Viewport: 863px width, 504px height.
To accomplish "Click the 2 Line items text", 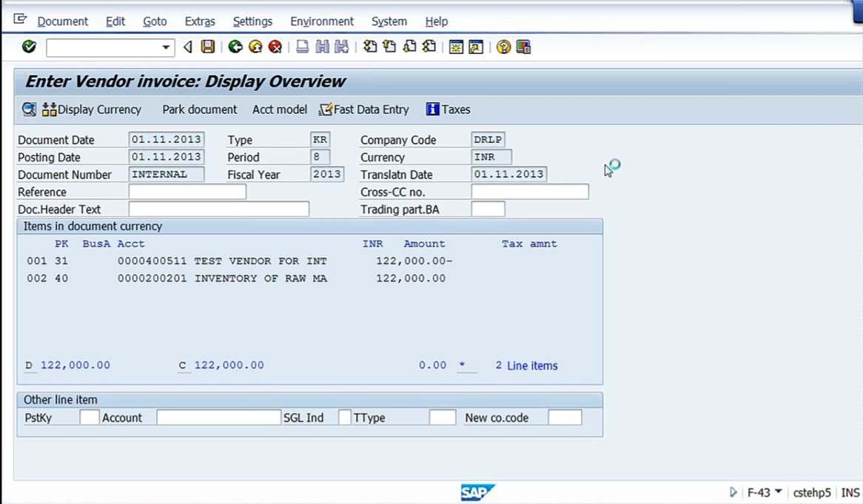I will (x=527, y=366).
